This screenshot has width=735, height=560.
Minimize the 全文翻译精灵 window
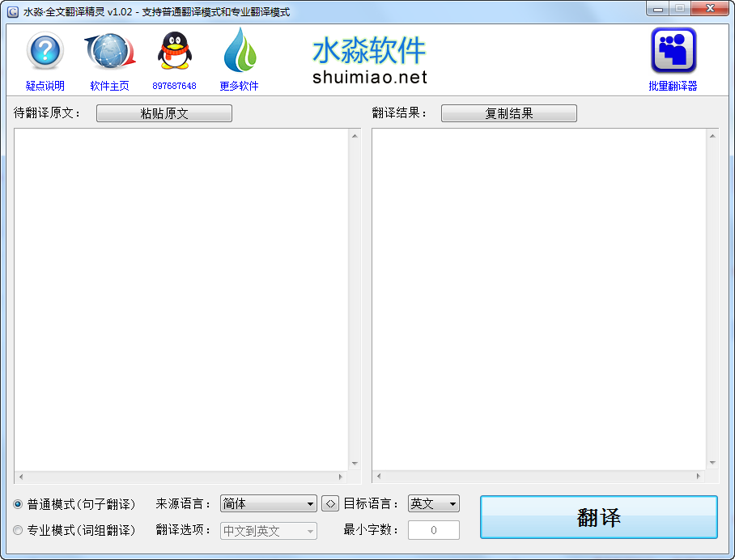pos(658,9)
